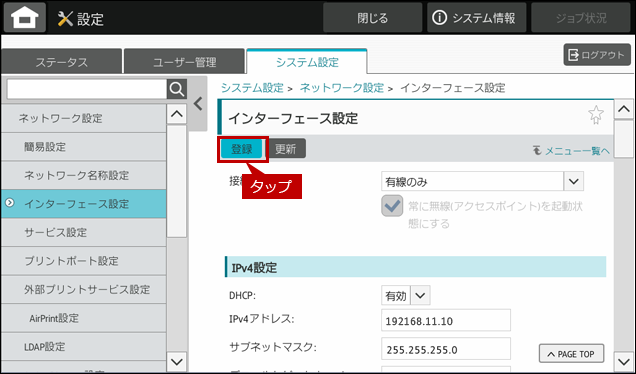Tap the 更新 button
Screen dimensions: 636x374
tap(286, 149)
